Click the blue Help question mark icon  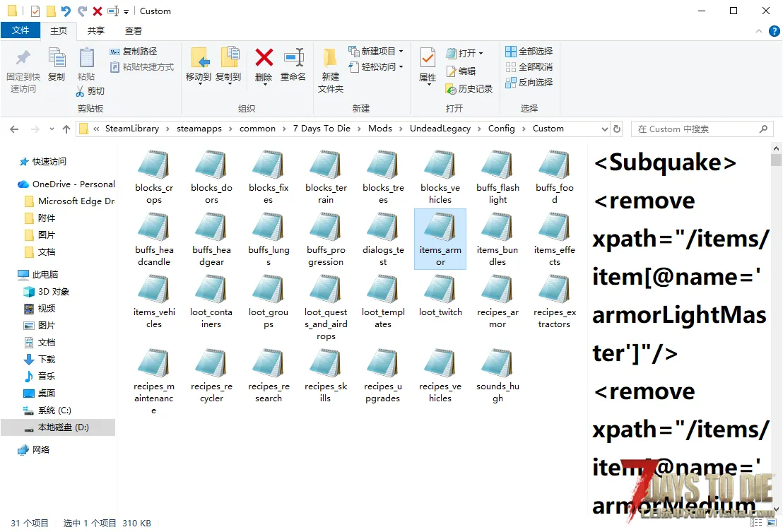(x=774, y=31)
